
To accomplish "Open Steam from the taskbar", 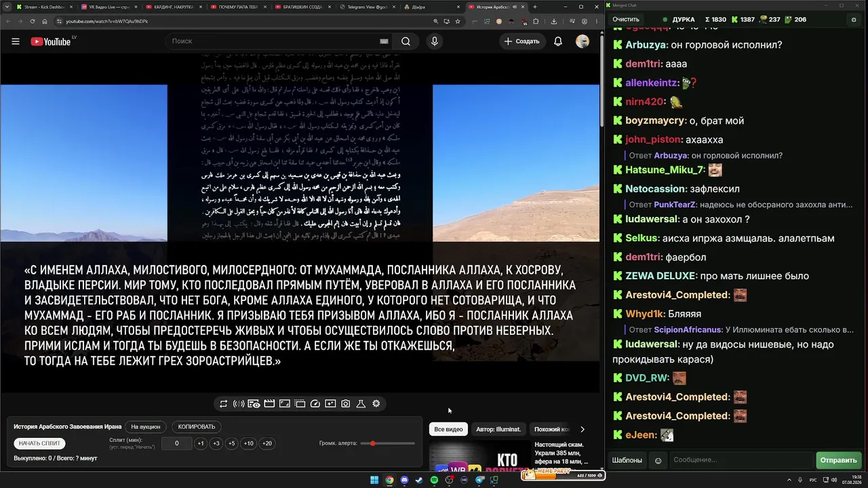I will click(420, 481).
